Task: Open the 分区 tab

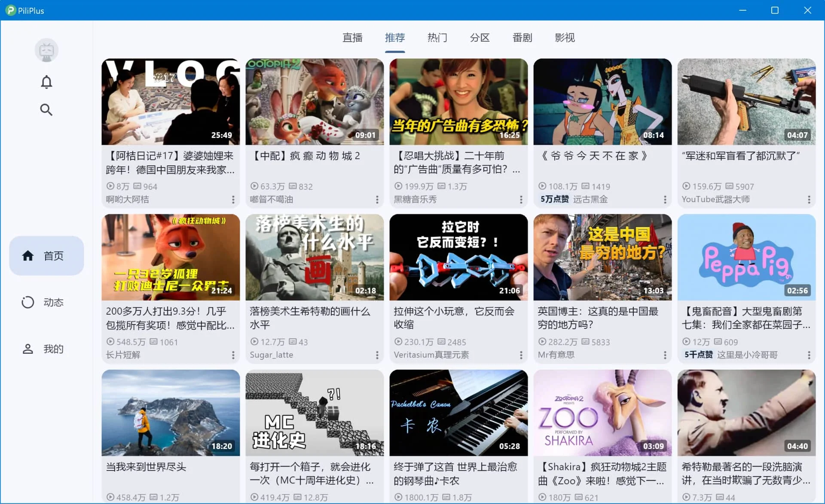Action: click(480, 38)
